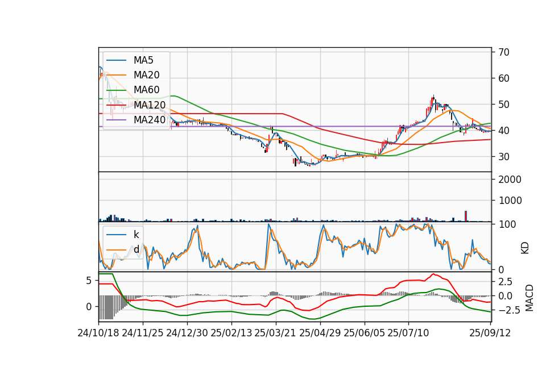Screen dimensions: 546x392
Task: Click the MA60 legend label
Action: coord(146,90)
